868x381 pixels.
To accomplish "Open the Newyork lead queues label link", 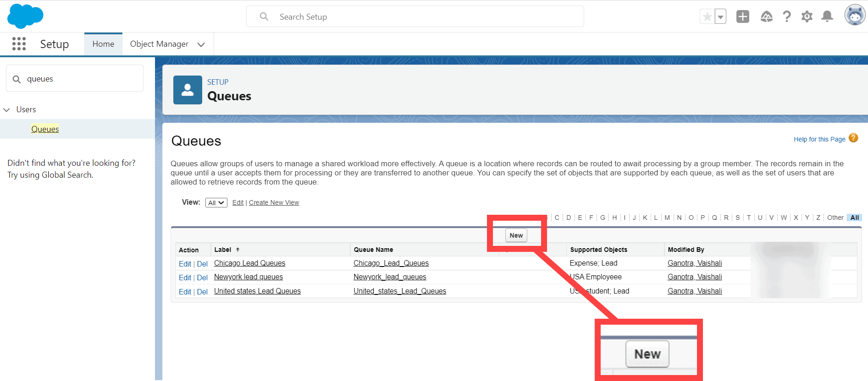I will point(249,277).
